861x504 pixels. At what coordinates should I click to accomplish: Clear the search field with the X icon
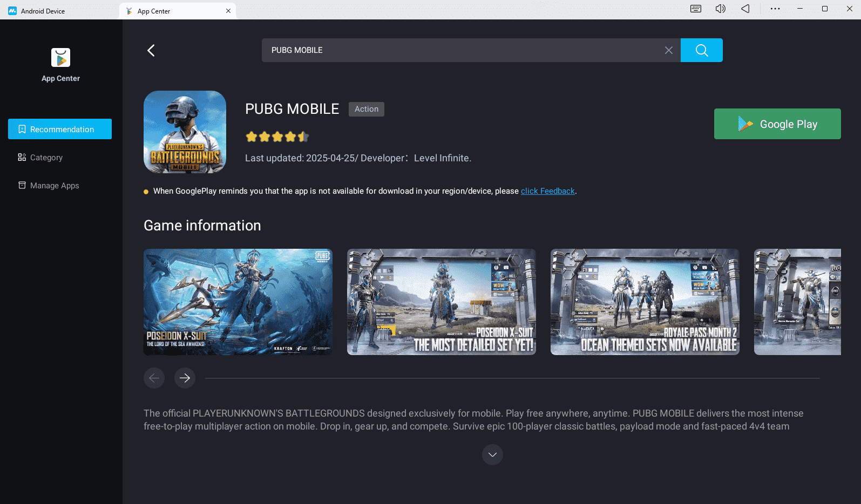coord(668,50)
